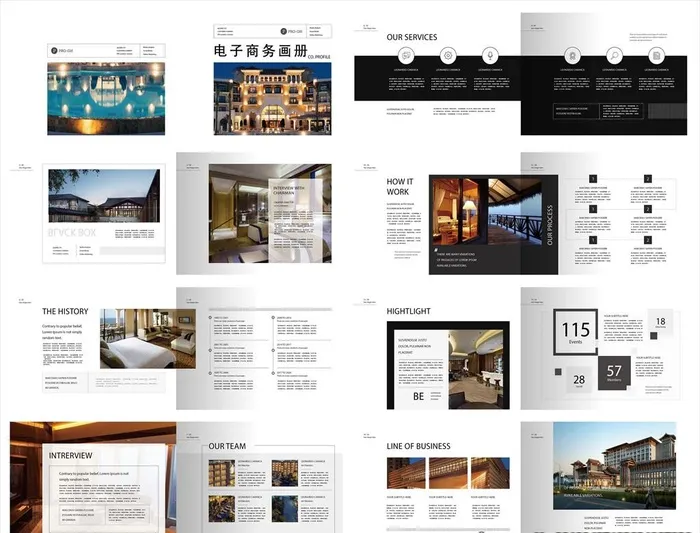Select THE HISTORY page heading
The image size is (700, 533).
coord(66,311)
